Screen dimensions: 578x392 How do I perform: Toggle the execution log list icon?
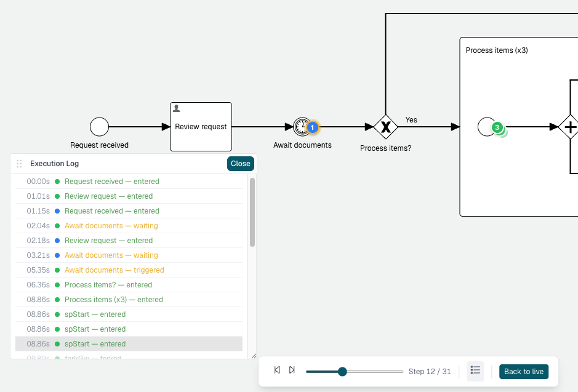tap(475, 371)
